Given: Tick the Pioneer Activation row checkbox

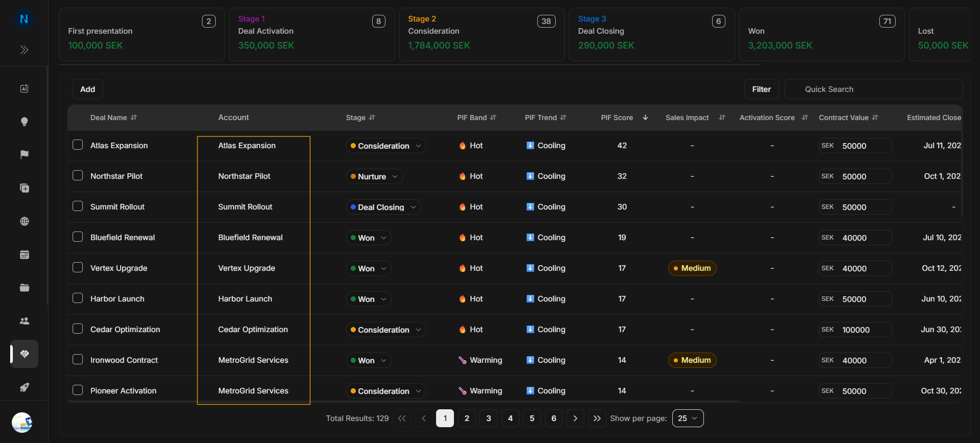Looking at the screenshot, I should [x=78, y=390].
